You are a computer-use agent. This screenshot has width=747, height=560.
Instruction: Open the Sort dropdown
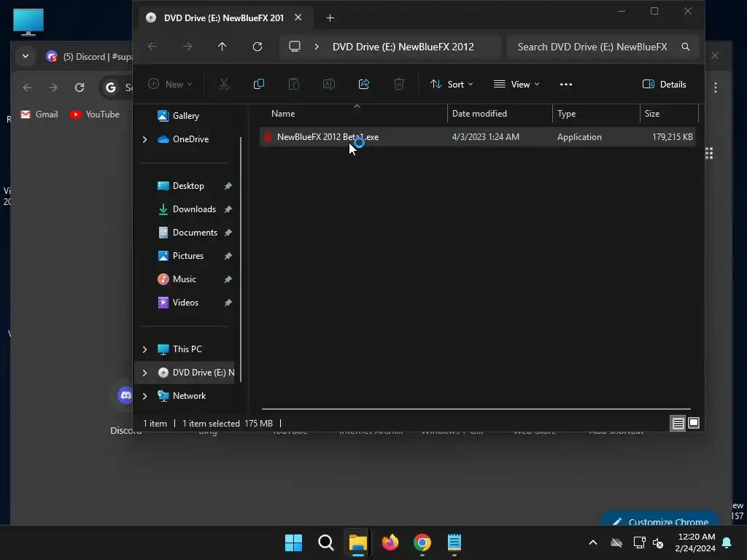click(x=452, y=85)
